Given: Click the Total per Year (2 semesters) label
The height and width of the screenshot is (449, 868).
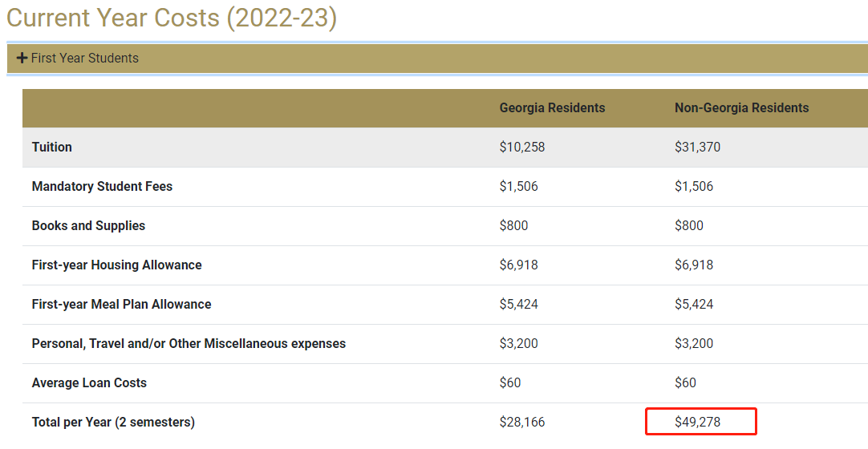Looking at the screenshot, I should click(x=113, y=422).
